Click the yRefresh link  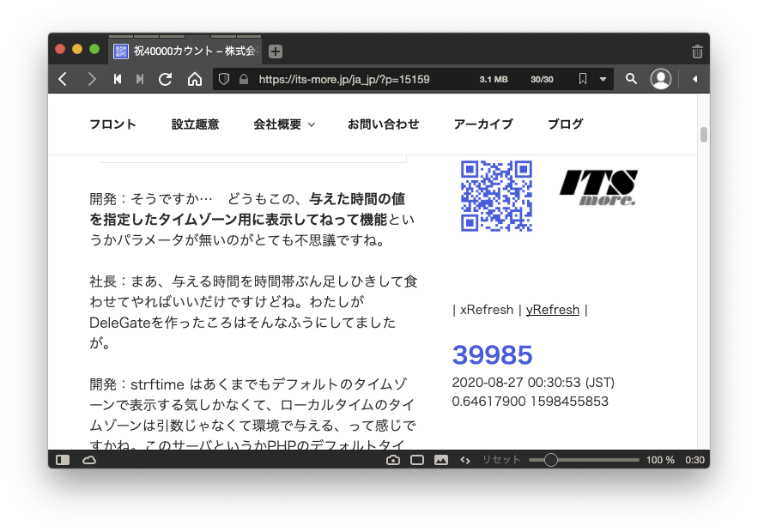tap(552, 310)
